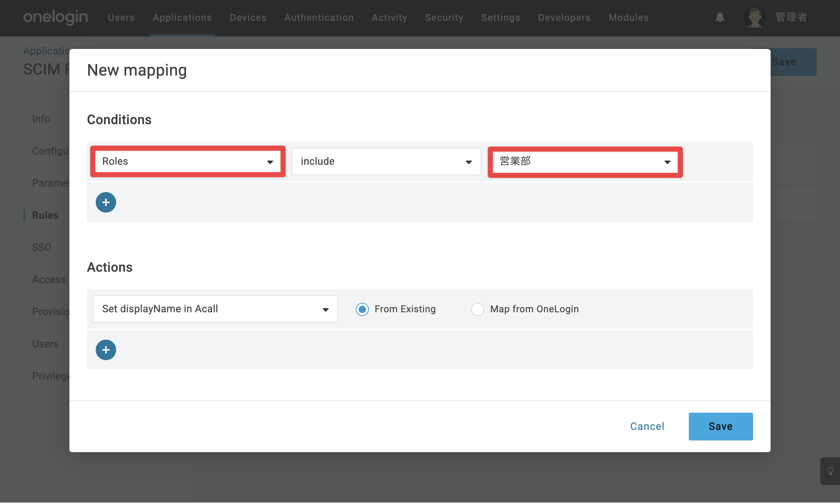Viewport: 840px width, 504px height.
Task: Open the Applications menu
Action: click(182, 18)
